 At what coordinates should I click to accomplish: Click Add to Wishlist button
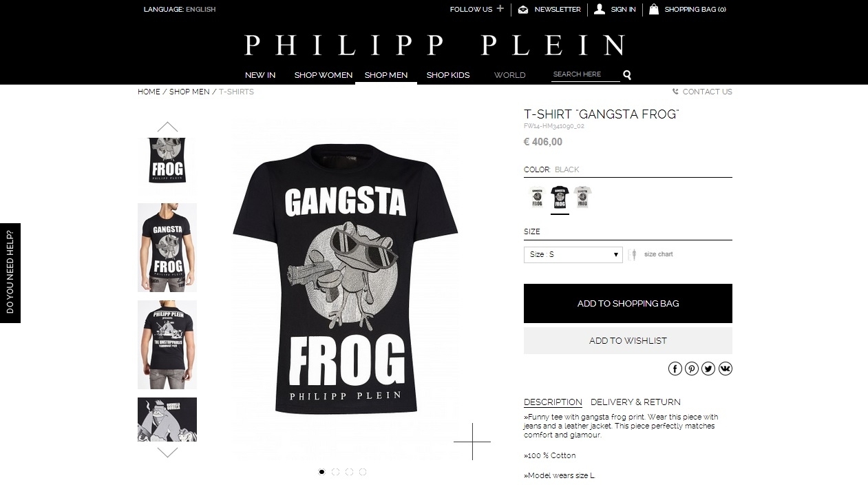coord(628,340)
